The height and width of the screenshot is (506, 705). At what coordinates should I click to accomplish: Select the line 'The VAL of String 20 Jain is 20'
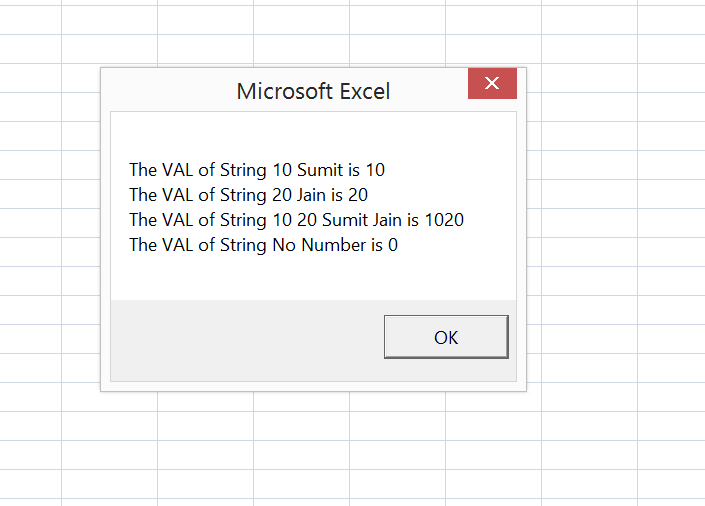tap(249, 195)
